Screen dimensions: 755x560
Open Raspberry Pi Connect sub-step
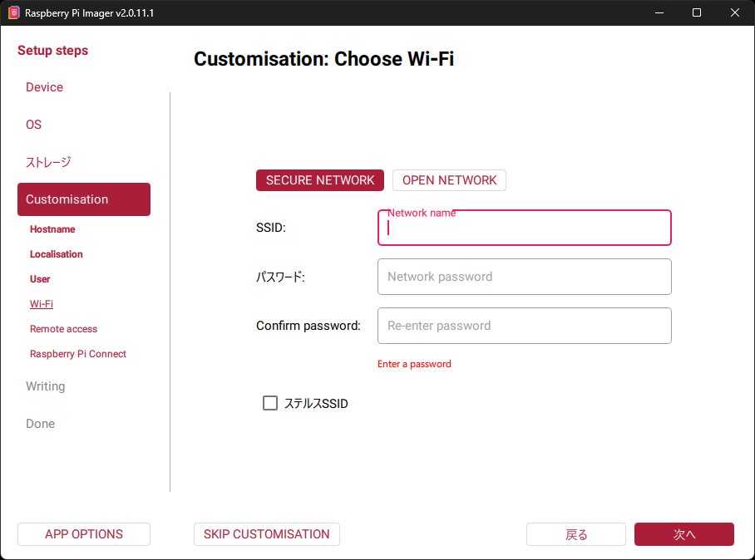point(78,354)
